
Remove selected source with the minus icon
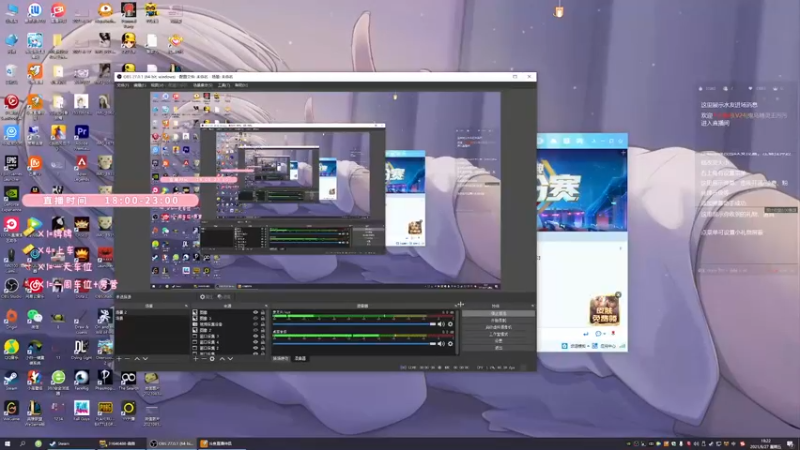[204, 359]
